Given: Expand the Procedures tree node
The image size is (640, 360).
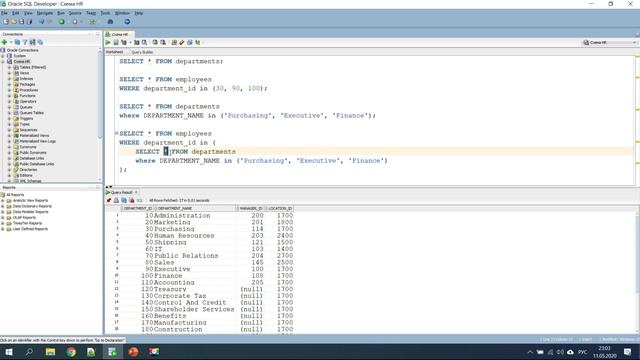Looking at the screenshot, I should coord(9,90).
